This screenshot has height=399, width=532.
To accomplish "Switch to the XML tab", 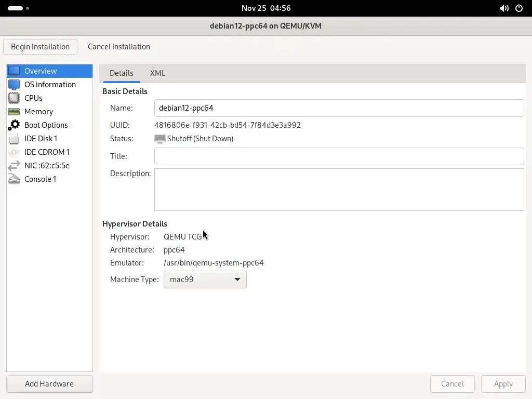I will pyautogui.click(x=158, y=73).
